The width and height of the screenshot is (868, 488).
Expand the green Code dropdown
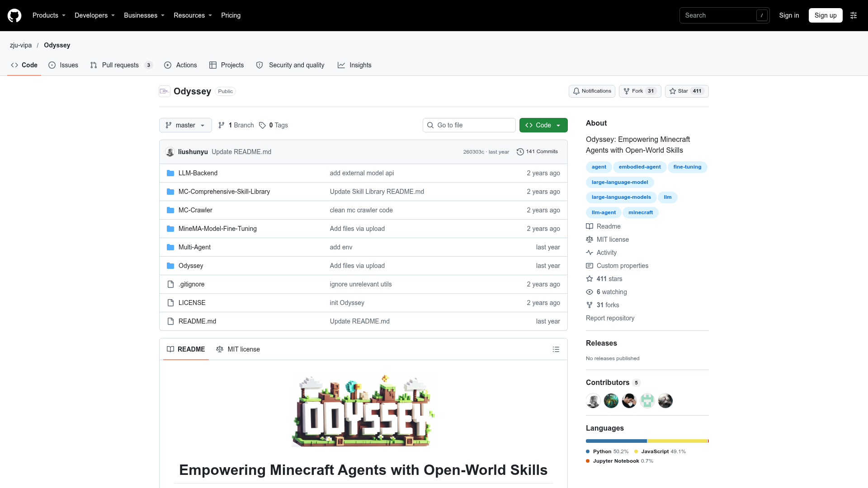pos(543,125)
